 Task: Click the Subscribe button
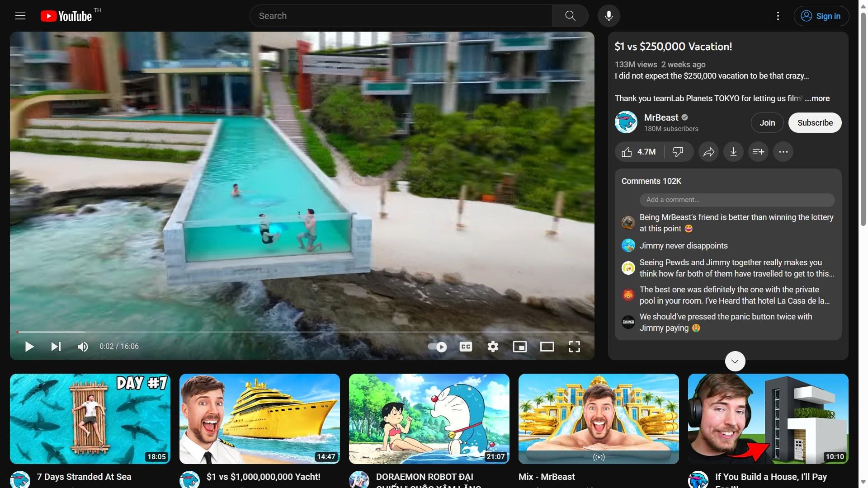815,123
